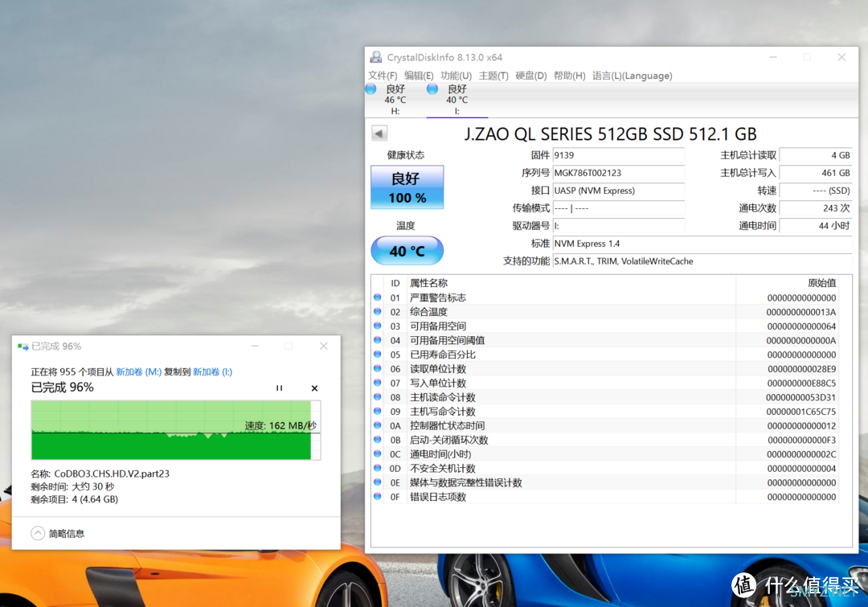Open the 硬盘(D) menu
Screen dimensions: 868x607
click(531, 76)
